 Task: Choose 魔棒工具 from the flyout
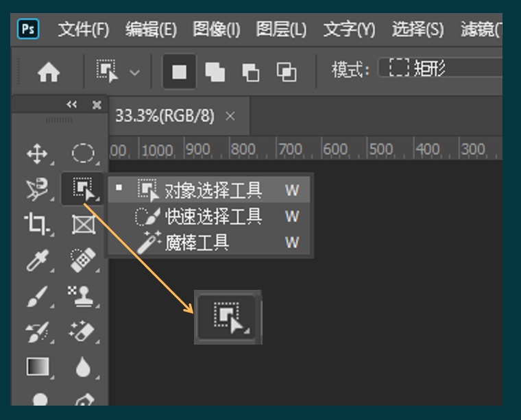197,243
